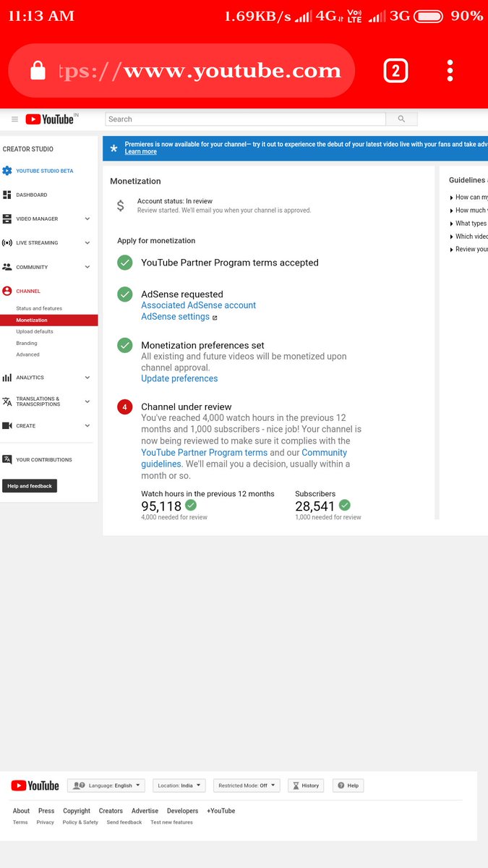Screen dimensions: 488x868
Task: Open the Branding settings
Action: [x=27, y=343]
